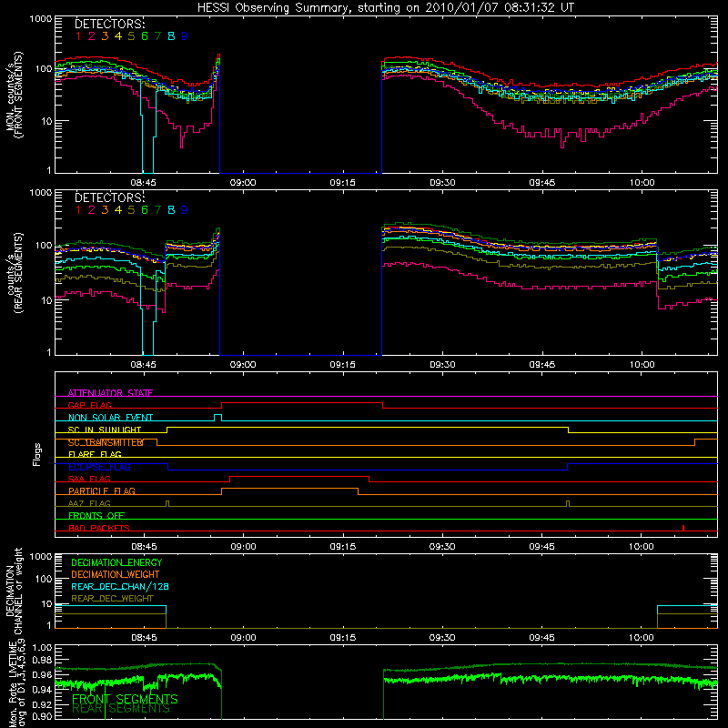Click 09:15 tick label under rear segments panel
This screenshot has width=728, height=728.
[x=343, y=365]
